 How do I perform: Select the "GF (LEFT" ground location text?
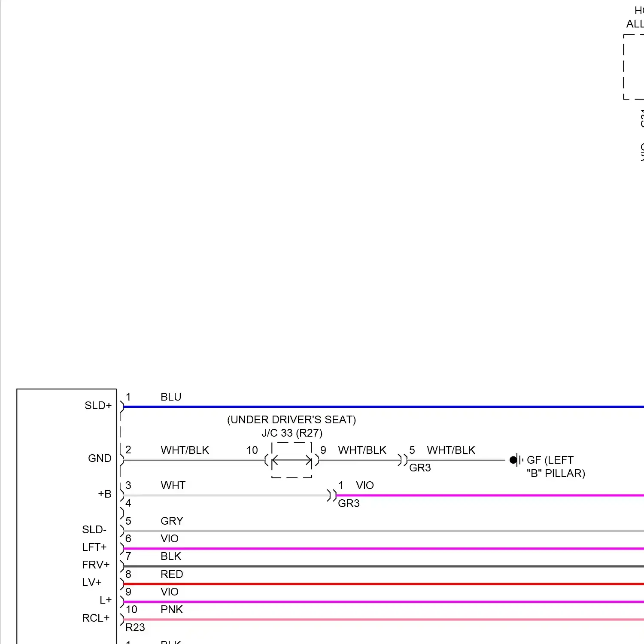[550, 460]
